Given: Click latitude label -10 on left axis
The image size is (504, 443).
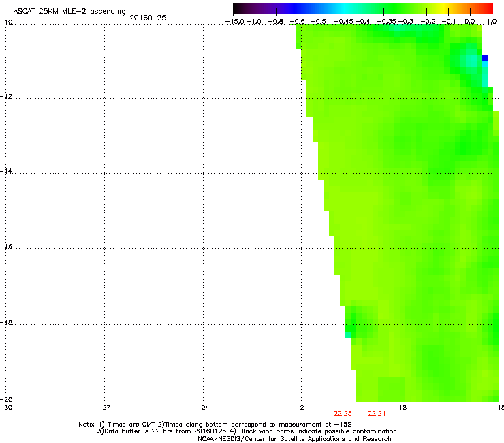Looking at the screenshot, I should coord(6,22).
